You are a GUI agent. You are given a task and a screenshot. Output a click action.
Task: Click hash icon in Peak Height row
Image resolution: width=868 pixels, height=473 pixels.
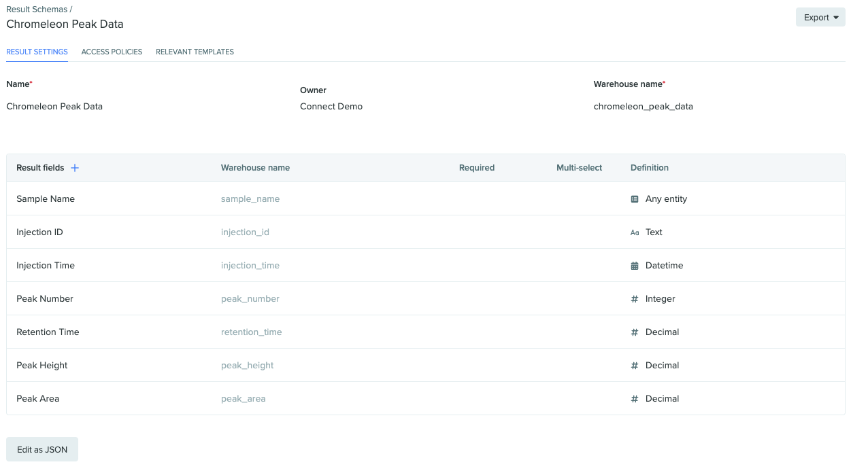(635, 366)
